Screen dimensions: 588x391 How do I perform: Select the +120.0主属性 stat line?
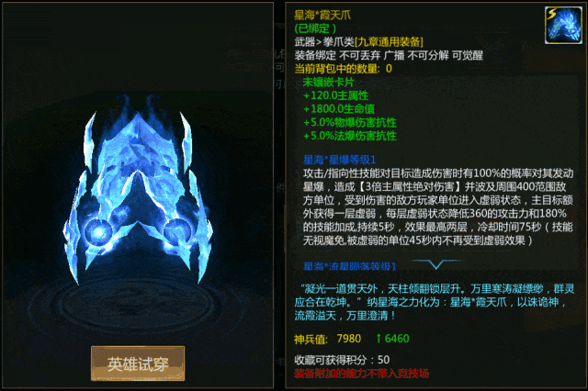pos(336,95)
